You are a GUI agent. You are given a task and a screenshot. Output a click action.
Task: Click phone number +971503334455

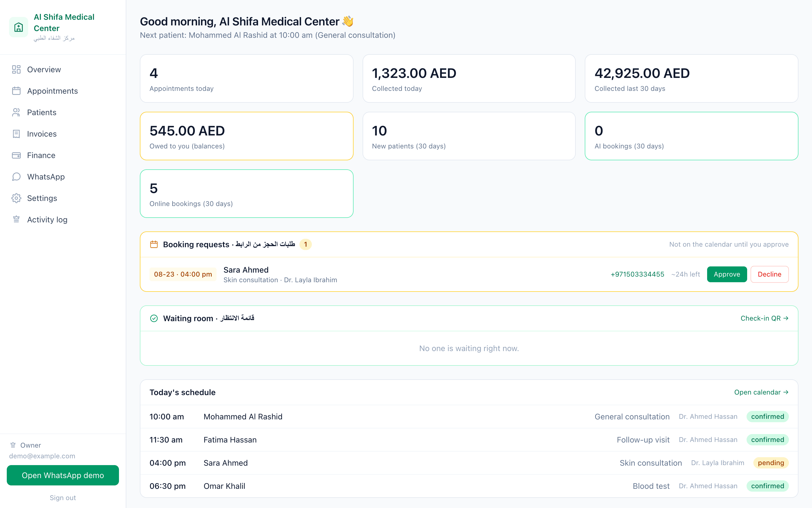(637, 274)
